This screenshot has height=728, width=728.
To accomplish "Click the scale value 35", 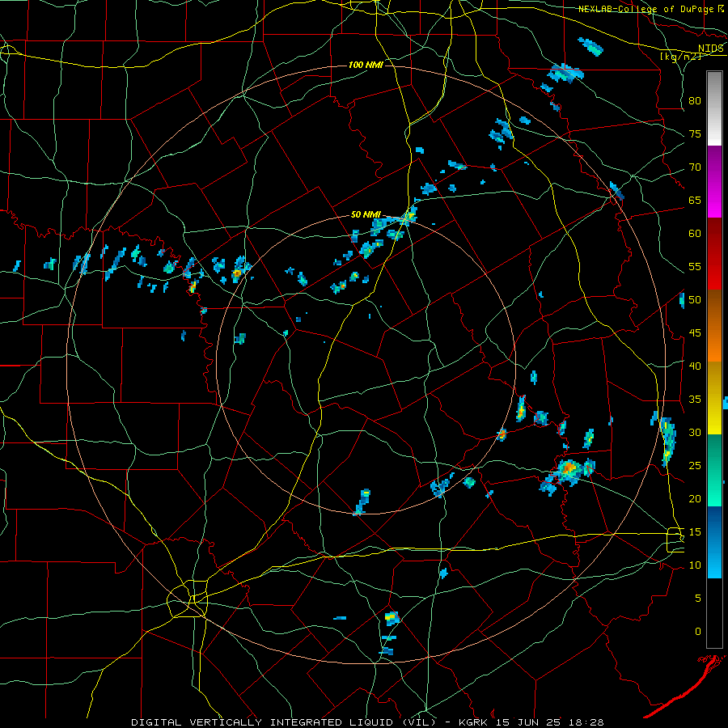I will (x=695, y=400).
